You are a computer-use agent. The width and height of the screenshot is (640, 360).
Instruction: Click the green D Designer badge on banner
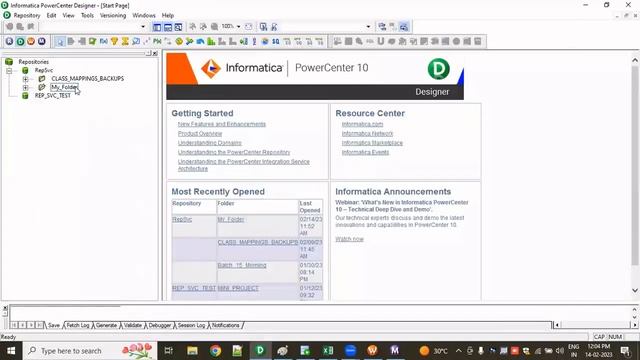point(439,69)
